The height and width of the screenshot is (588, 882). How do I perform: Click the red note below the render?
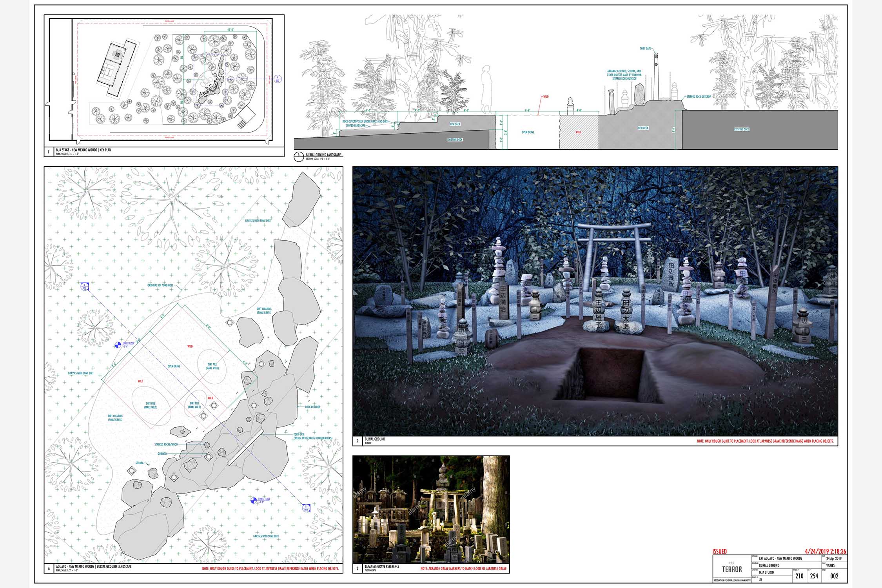click(x=765, y=441)
